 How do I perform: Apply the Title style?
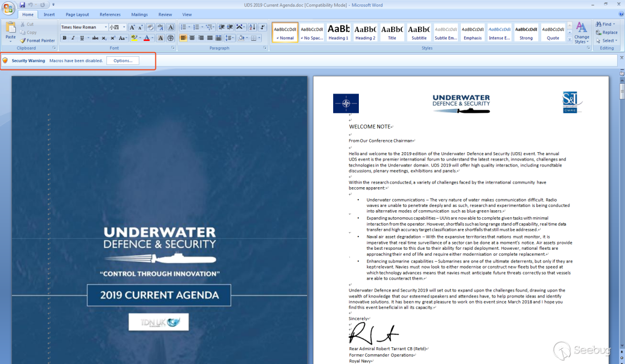click(392, 33)
